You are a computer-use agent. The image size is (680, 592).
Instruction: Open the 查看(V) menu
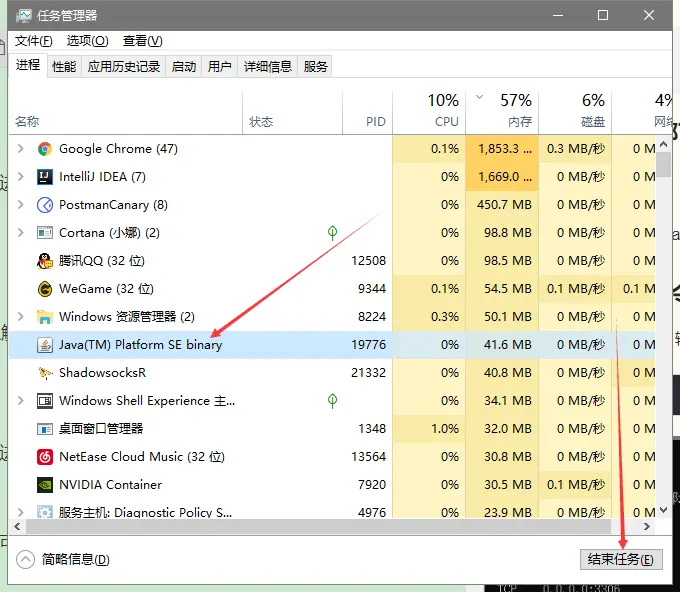[x=143, y=41]
